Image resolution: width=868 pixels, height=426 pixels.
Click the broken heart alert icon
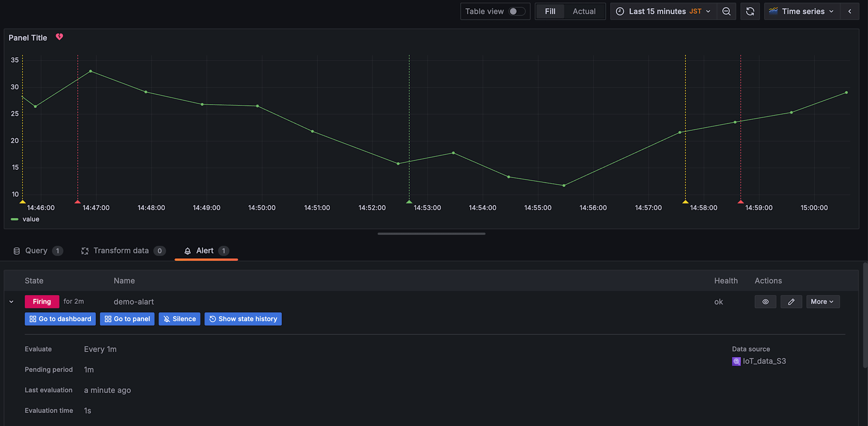[59, 37]
